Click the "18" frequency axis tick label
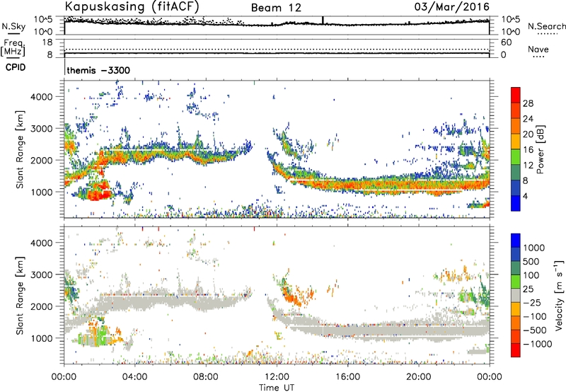The height and width of the screenshot is (392, 566). [x=47, y=42]
